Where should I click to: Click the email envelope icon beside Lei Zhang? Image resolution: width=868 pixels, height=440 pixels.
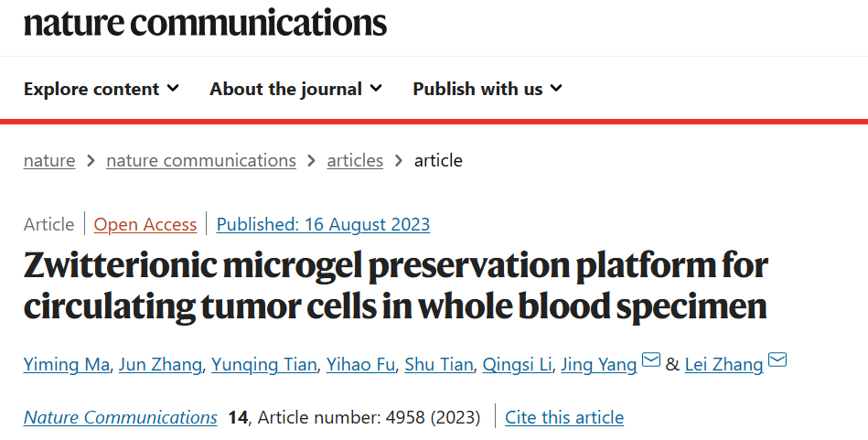point(777,360)
